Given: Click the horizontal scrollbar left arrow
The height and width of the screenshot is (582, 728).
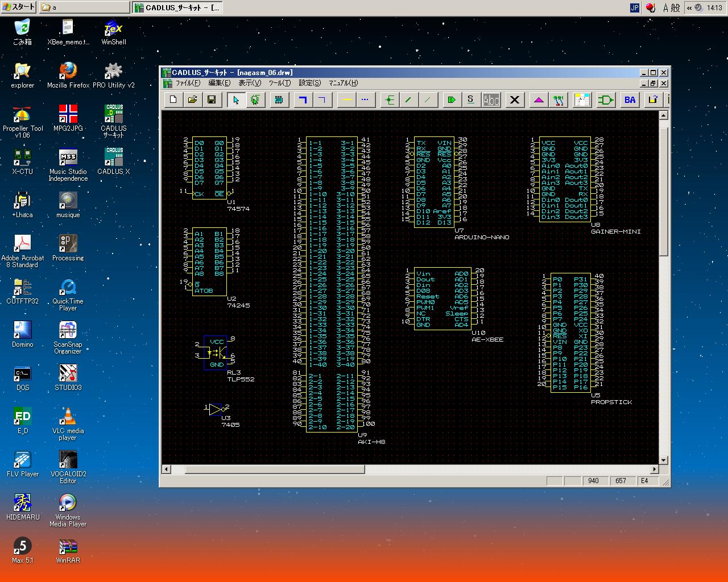Looking at the screenshot, I should [167, 469].
